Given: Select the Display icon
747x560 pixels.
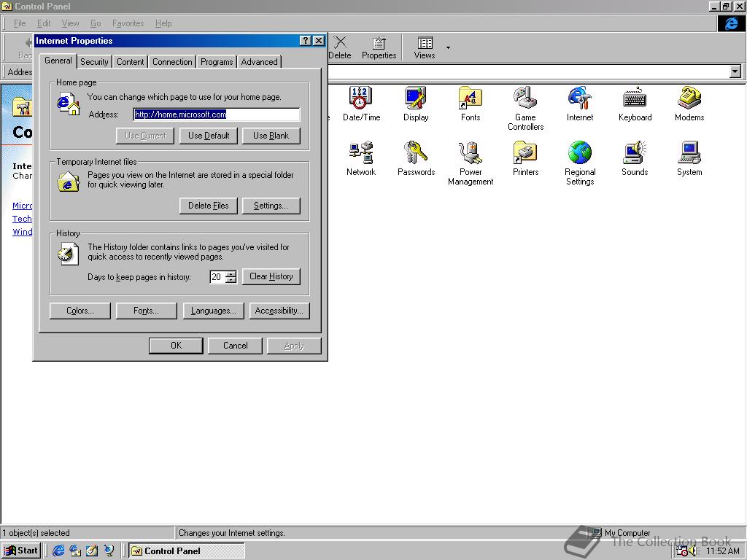Looking at the screenshot, I should (x=416, y=98).
